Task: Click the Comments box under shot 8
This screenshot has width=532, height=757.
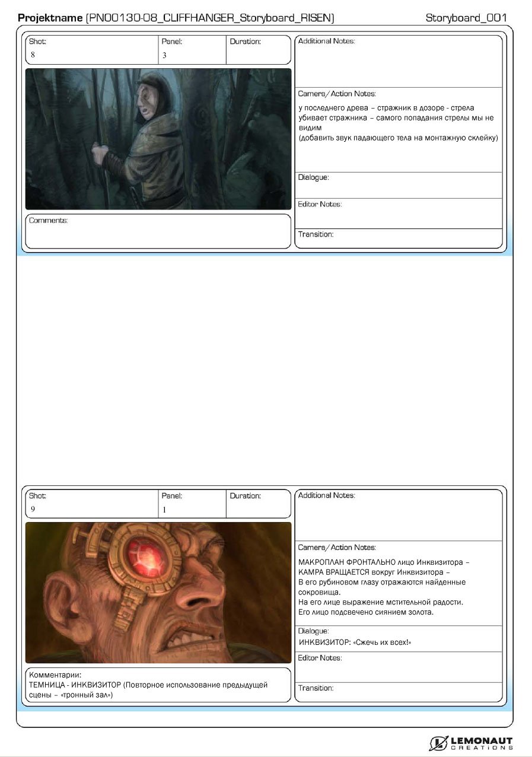Action: [x=158, y=231]
